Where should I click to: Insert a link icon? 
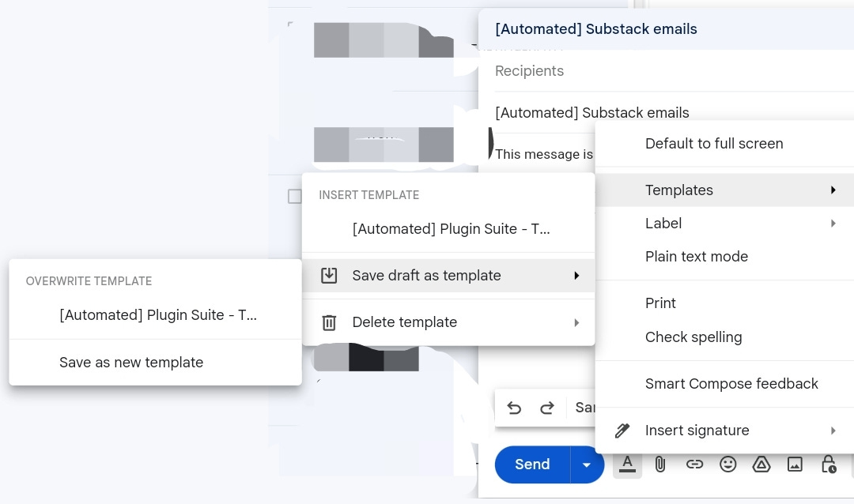(x=694, y=465)
